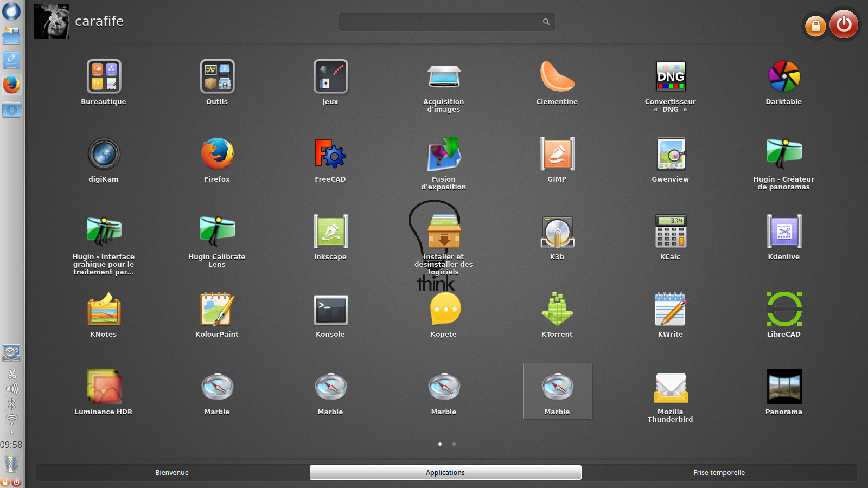The width and height of the screenshot is (868, 488).
Task: Open the downloads folder icon in the panel
Action: [11, 110]
